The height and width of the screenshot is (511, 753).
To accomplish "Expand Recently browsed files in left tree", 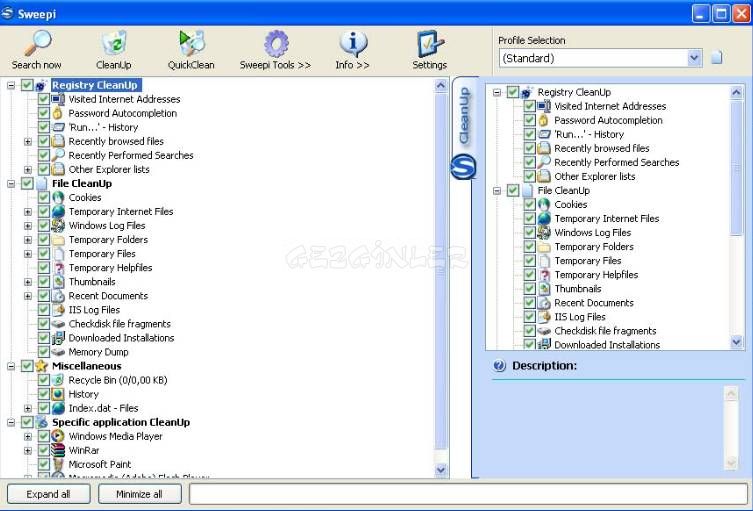I will (28, 142).
